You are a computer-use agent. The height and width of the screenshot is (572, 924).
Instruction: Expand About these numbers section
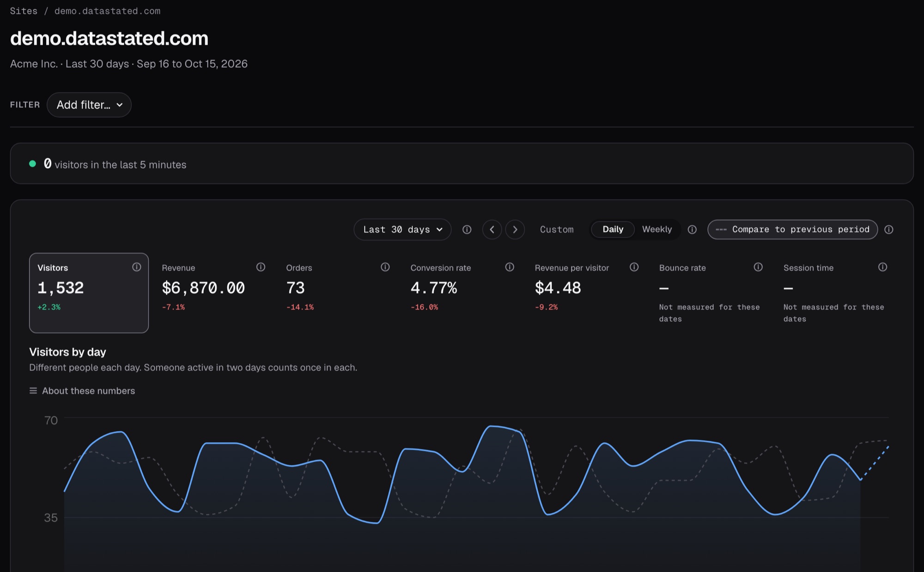click(x=82, y=391)
